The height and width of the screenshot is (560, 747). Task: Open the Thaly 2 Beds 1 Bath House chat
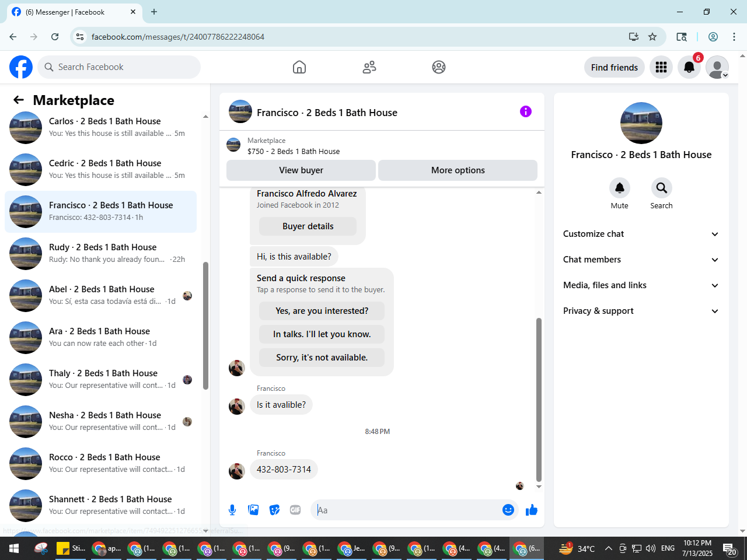click(x=100, y=380)
